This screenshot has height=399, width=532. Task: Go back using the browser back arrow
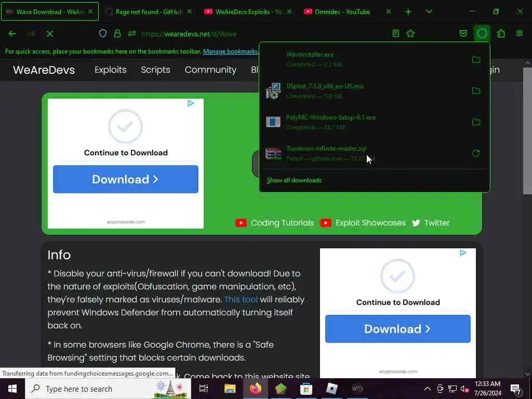point(12,34)
